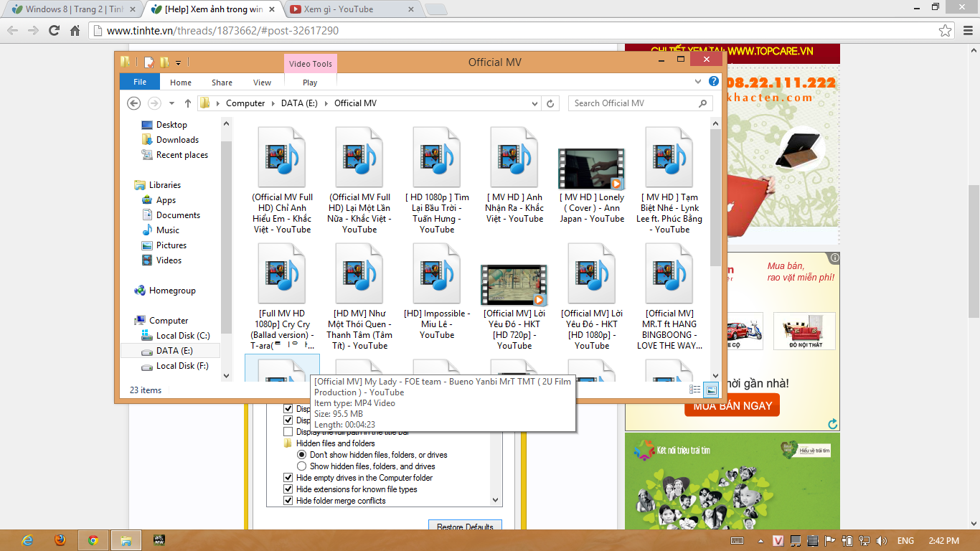This screenshot has height=551, width=980.
Task: Click the ENG language indicator in the taskbar
Action: (905, 540)
